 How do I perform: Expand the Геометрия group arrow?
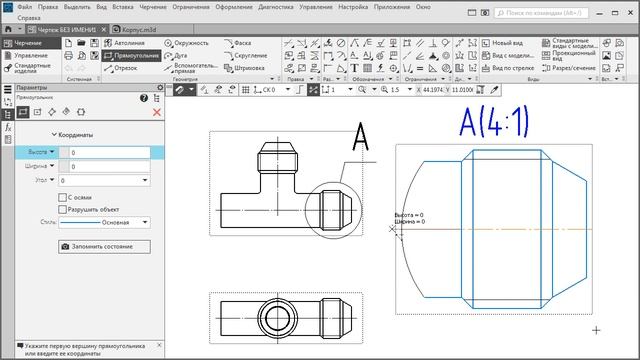272,79
